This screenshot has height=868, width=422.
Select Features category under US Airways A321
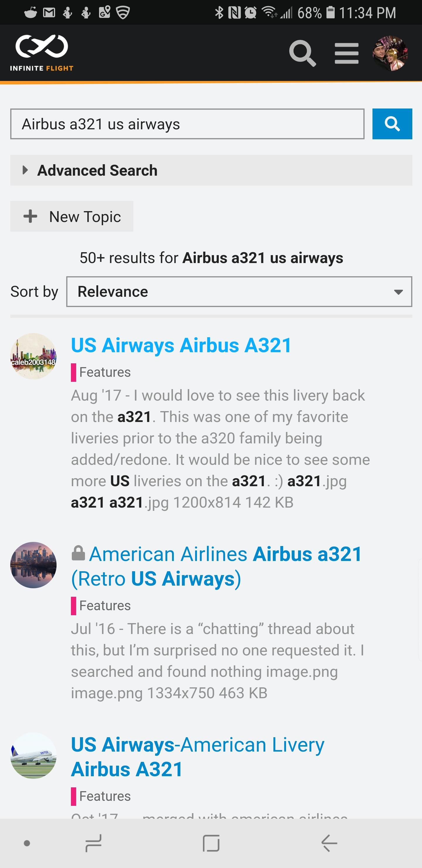click(104, 372)
